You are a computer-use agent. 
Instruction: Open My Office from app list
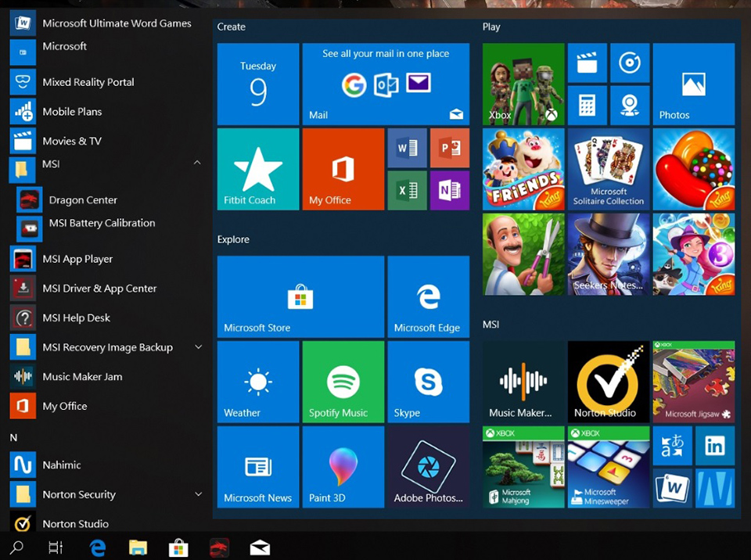pos(106,406)
